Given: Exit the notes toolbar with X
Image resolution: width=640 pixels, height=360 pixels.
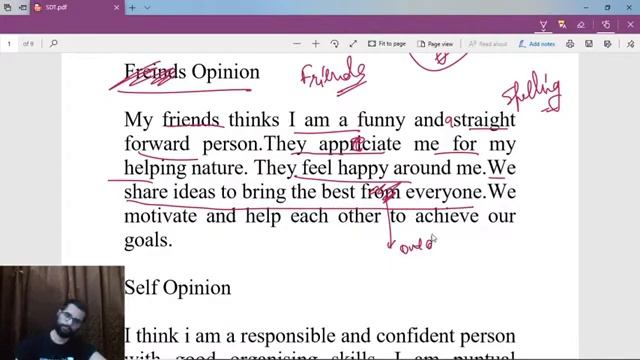Looking at the screenshot, I should [x=631, y=25].
